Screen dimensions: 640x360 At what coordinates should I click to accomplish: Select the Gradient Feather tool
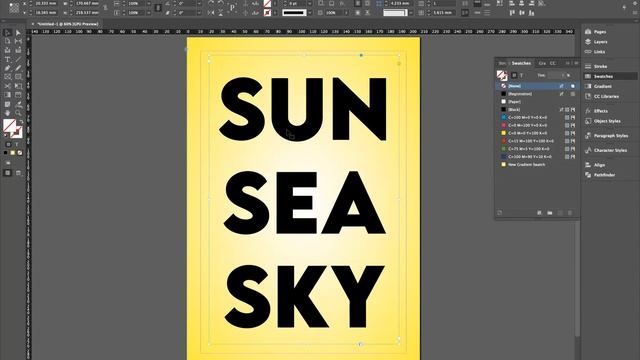[x=18, y=95]
